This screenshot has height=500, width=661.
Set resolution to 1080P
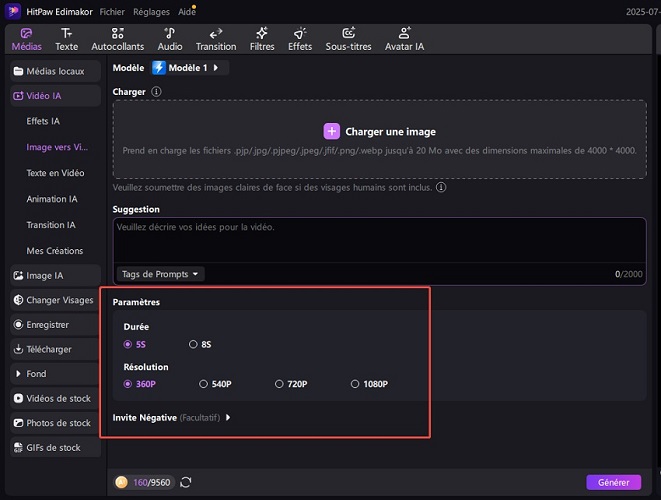pyautogui.click(x=368, y=384)
